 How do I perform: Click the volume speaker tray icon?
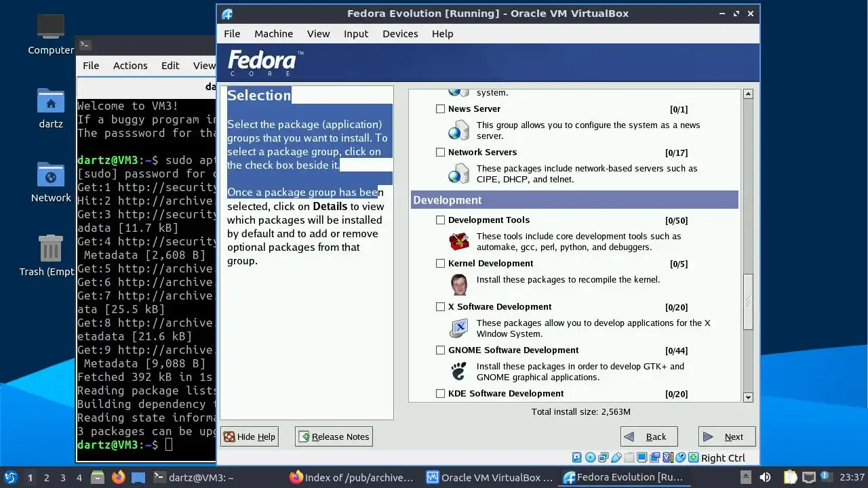tap(765, 477)
